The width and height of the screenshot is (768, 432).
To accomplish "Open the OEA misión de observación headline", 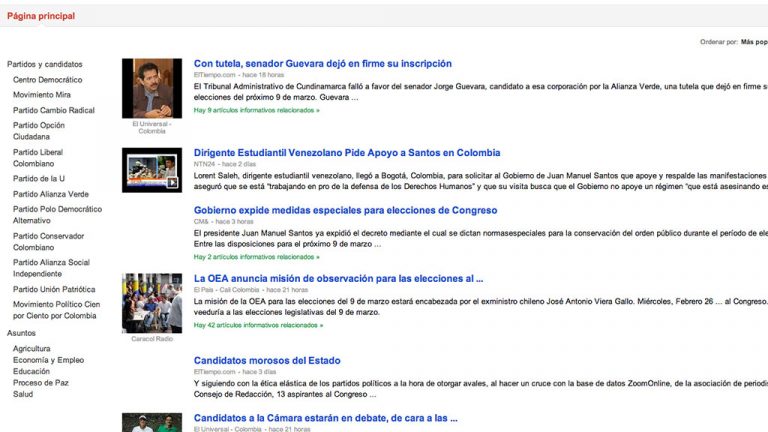I will [338, 279].
